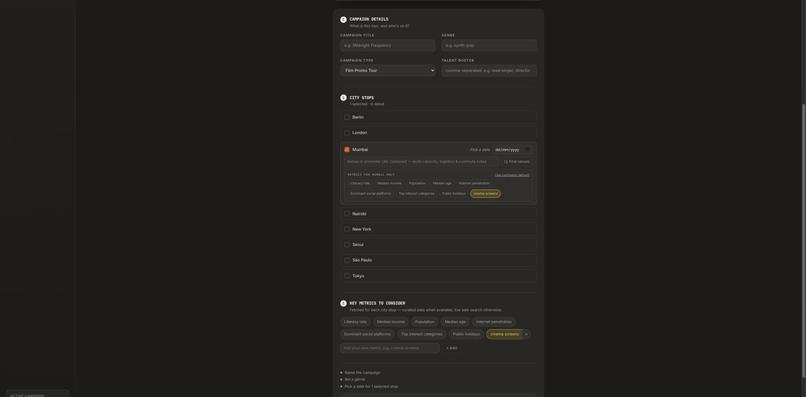The height and width of the screenshot is (397, 806).
Task: Click the + Add metric button
Action: point(451,348)
